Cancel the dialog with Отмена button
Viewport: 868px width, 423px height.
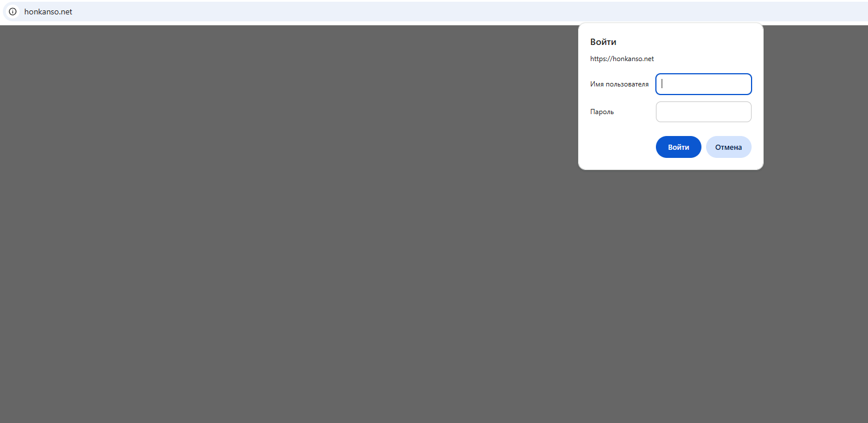click(x=729, y=147)
